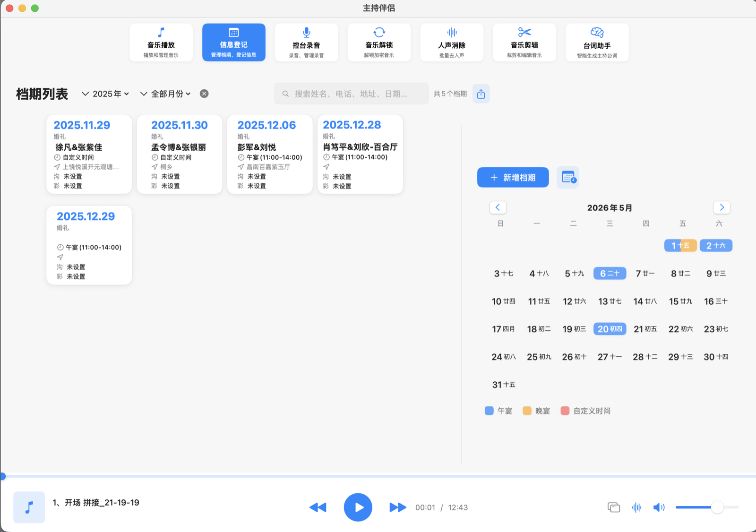Go to next month in calendar
Screen dimensions: 756x532
coord(722,207)
